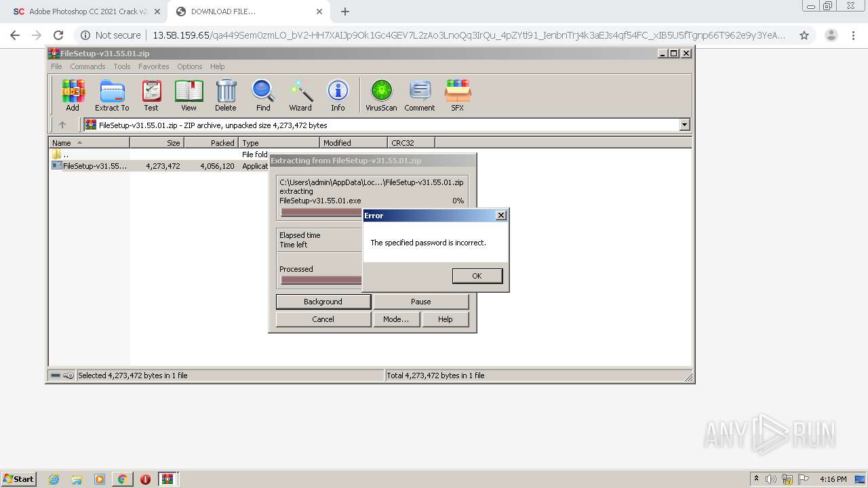Viewport: 868px width, 488px height.
Task: Click the WinRAR taskbar button
Action: [167, 479]
